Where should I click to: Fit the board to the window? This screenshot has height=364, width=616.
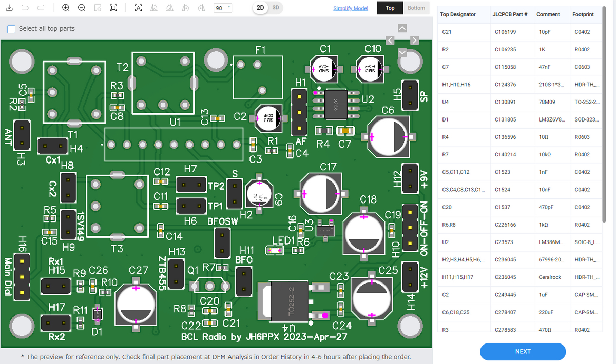click(113, 8)
